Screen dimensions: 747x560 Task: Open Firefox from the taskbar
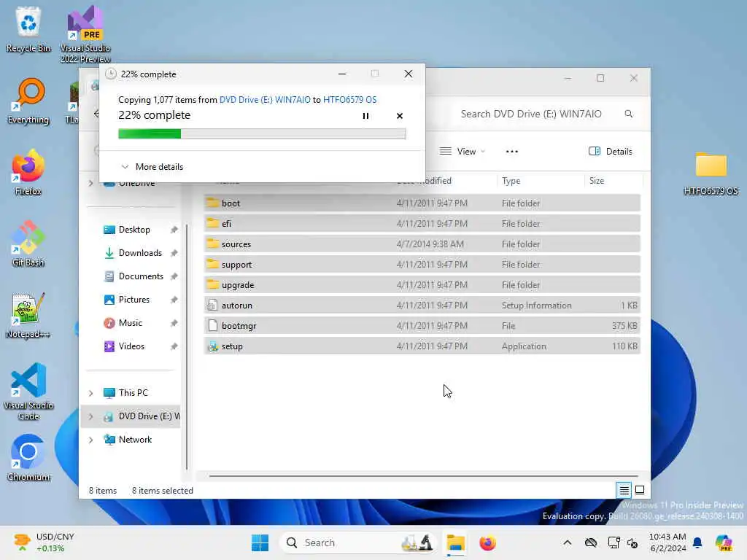487,542
